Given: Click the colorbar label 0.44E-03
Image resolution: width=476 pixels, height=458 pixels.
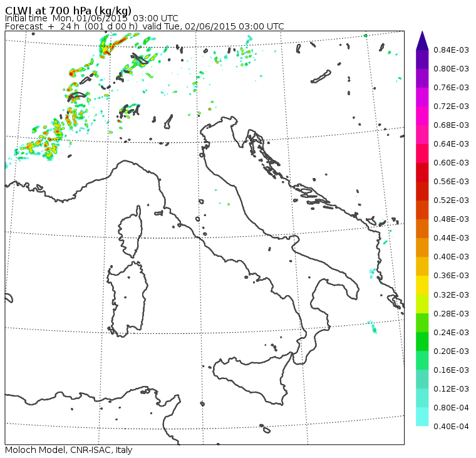Looking at the screenshot, I should [x=451, y=238].
